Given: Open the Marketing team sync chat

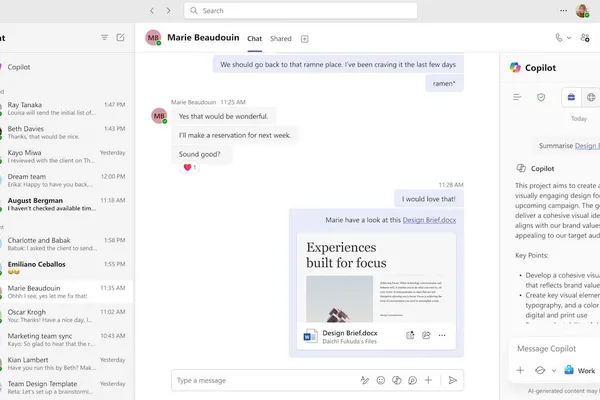Looking at the screenshot, I should point(67,340).
